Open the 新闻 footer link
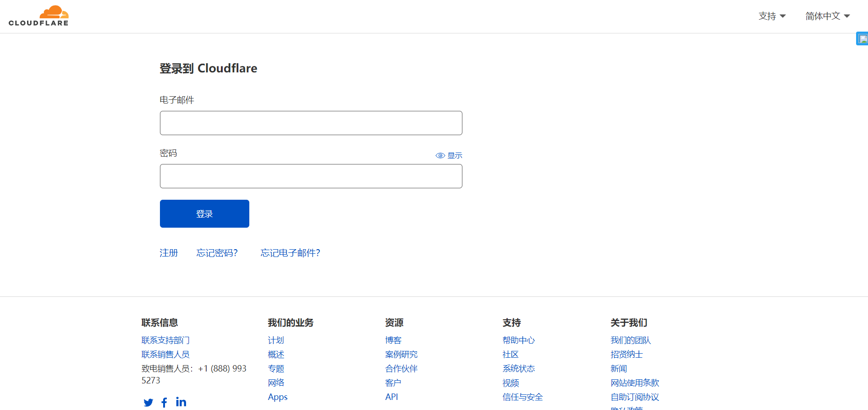Image resolution: width=868 pixels, height=410 pixels. click(619, 369)
